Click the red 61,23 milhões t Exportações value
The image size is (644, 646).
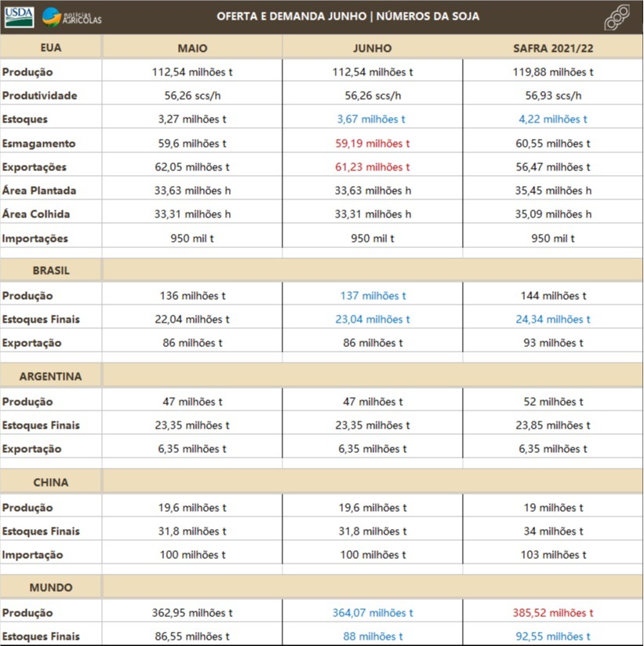[372, 167]
